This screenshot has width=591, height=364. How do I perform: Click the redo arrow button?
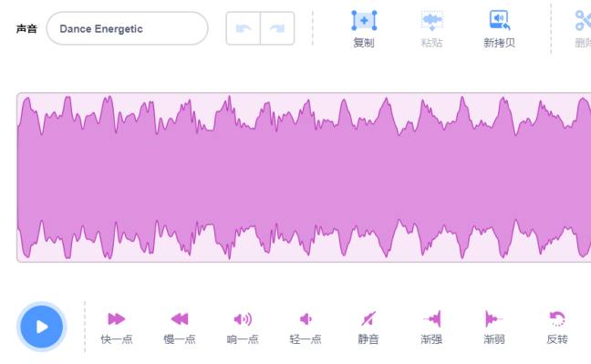pyautogui.click(x=277, y=28)
